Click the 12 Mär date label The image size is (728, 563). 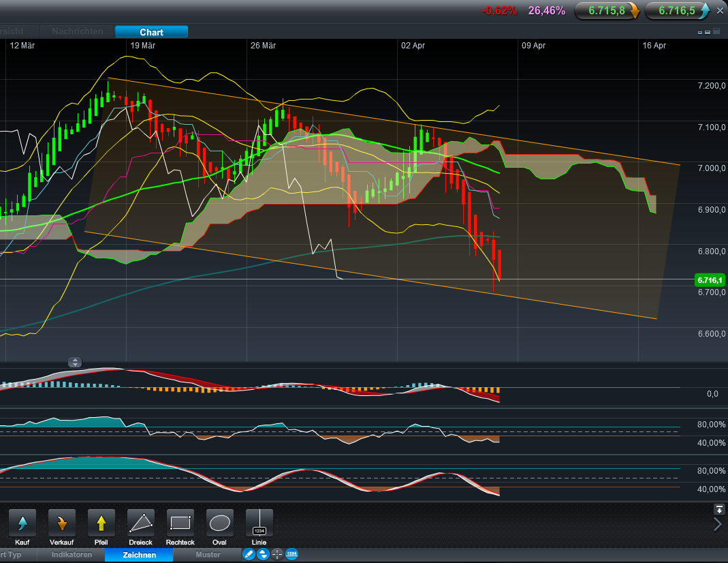(22, 46)
